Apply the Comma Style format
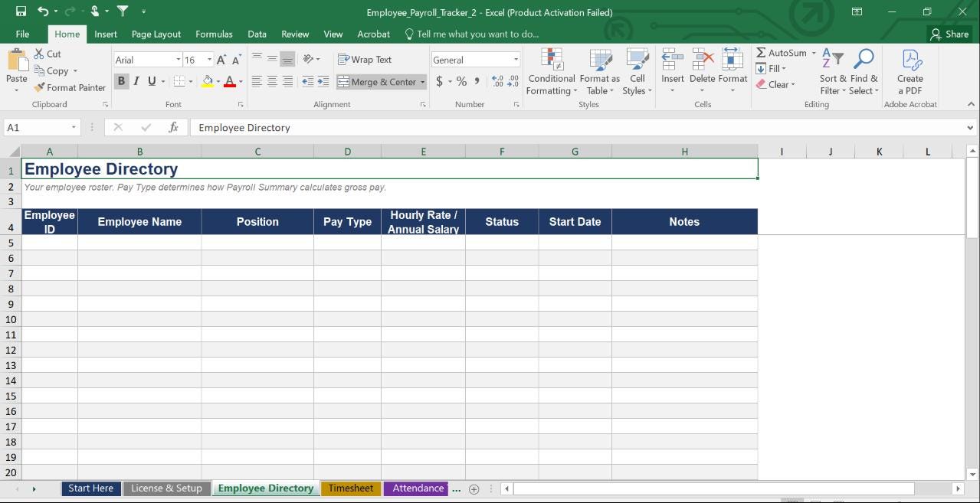 (x=477, y=81)
